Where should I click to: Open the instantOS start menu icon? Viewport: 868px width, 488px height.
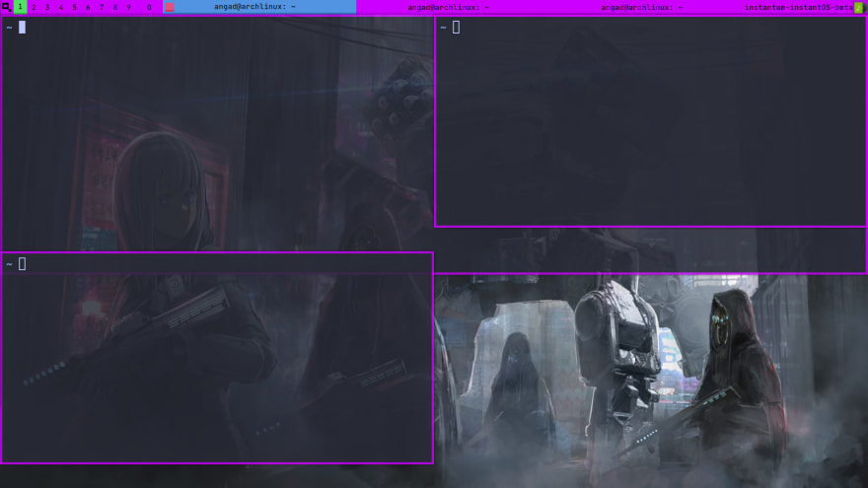6,7
